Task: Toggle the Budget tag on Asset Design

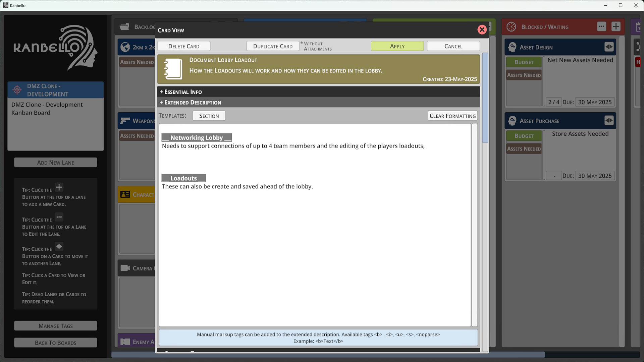Action: point(524,62)
